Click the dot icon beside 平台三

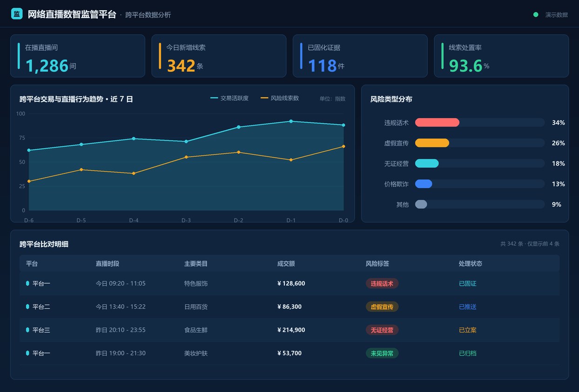click(27, 330)
